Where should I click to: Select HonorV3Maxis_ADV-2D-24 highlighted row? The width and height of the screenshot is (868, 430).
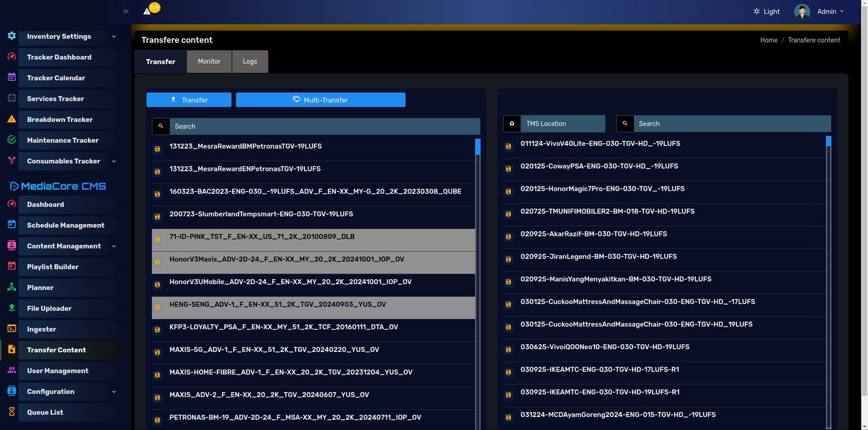314,262
